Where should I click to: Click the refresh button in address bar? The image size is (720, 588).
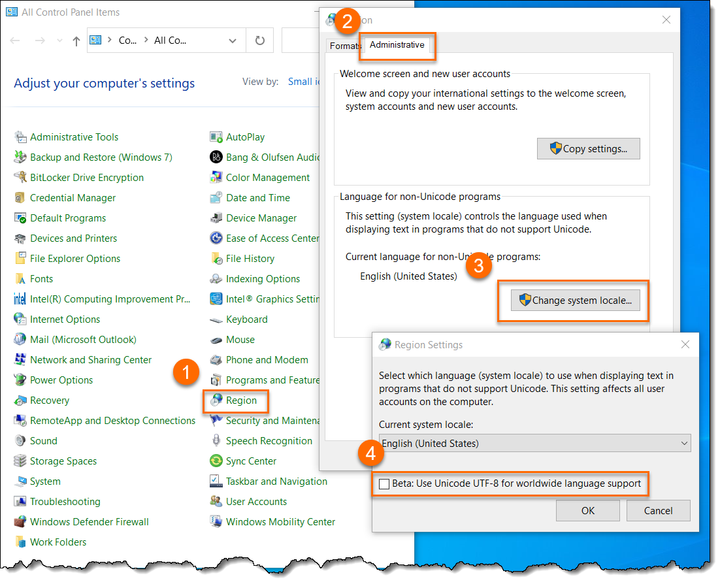coord(260,41)
